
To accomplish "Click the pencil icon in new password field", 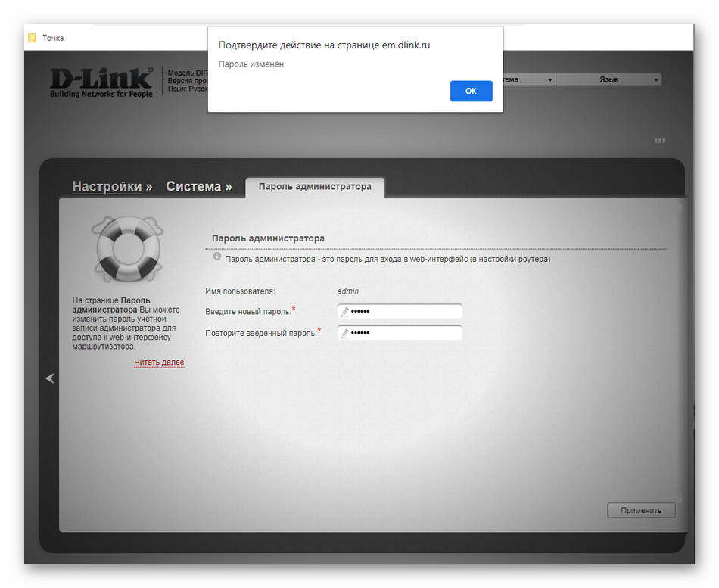I will [x=345, y=312].
